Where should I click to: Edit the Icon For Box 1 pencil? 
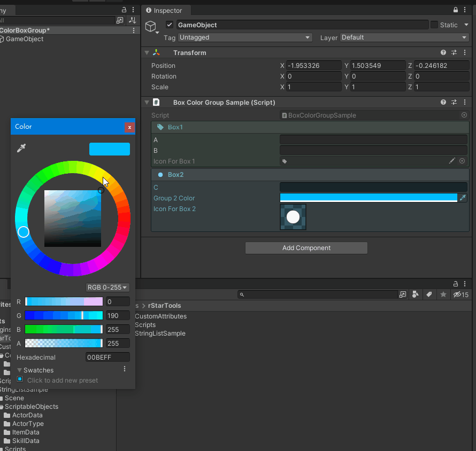[452, 161]
